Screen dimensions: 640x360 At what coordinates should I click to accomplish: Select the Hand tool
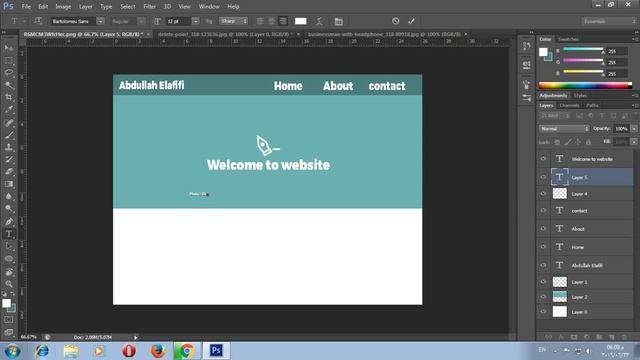[9, 271]
